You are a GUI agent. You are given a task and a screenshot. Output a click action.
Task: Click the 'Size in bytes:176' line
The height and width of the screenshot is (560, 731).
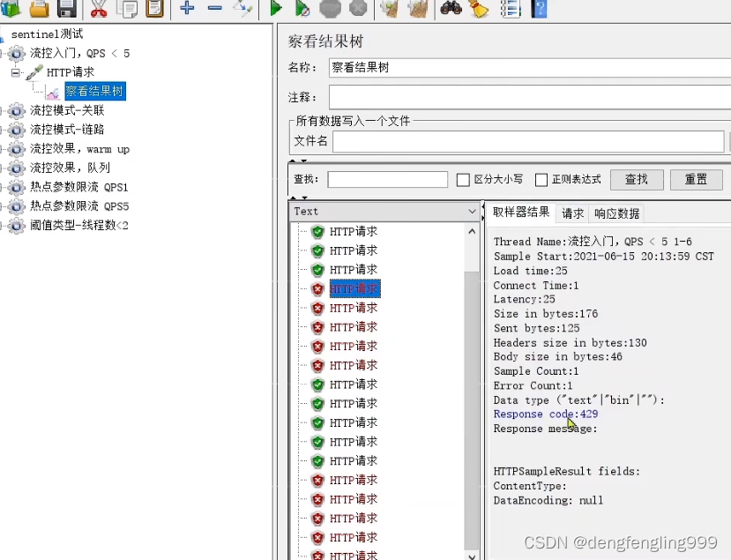pyautogui.click(x=546, y=313)
